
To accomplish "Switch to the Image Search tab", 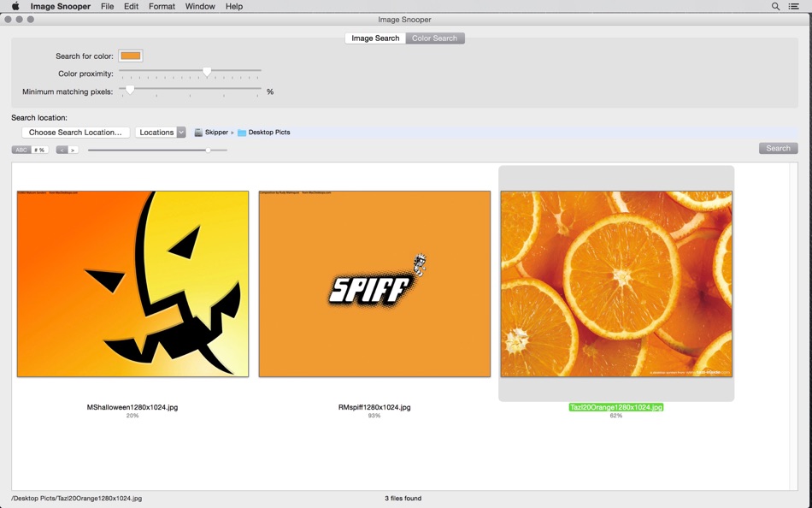I will tap(374, 38).
